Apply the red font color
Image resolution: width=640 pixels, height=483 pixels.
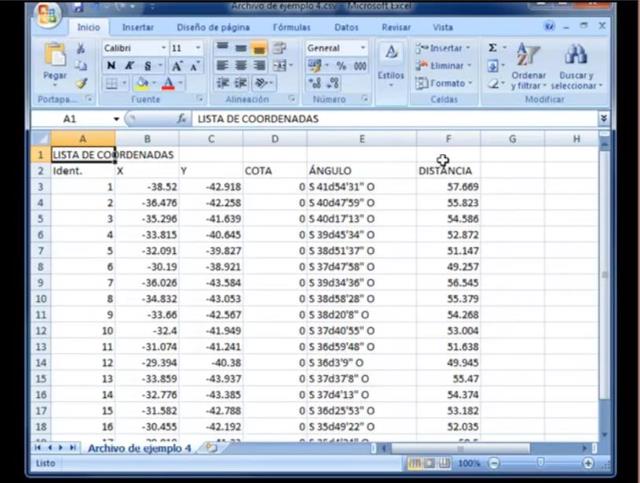168,84
